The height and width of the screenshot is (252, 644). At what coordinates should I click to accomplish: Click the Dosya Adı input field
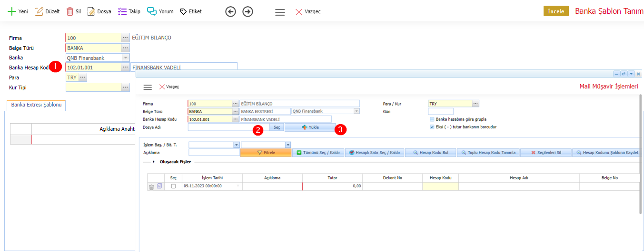click(228, 127)
